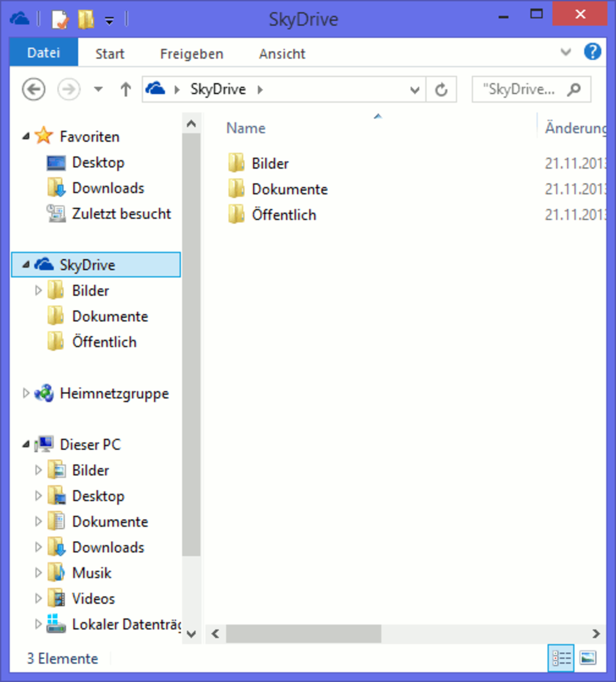Click the Properties icon in quick access toolbar
This screenshot has height=682, width=616.
(x=60, y=20)
